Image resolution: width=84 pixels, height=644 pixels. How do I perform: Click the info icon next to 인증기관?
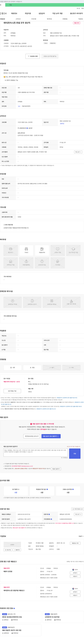[x=49, y=514]
